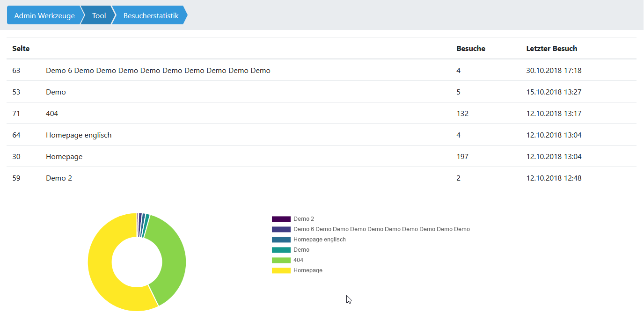Select the Besucherstatistik breadcrumb

pos(151,15)
